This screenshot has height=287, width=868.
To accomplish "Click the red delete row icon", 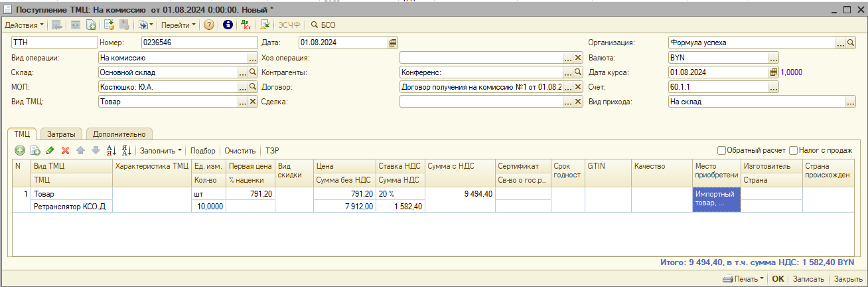I will (x=65, y=151).
